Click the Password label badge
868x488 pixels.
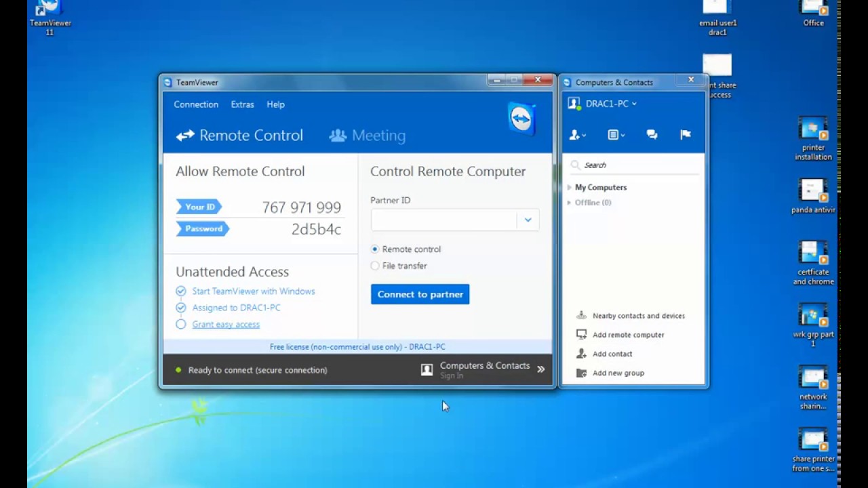pyautogui.click(x=203, y=228)
